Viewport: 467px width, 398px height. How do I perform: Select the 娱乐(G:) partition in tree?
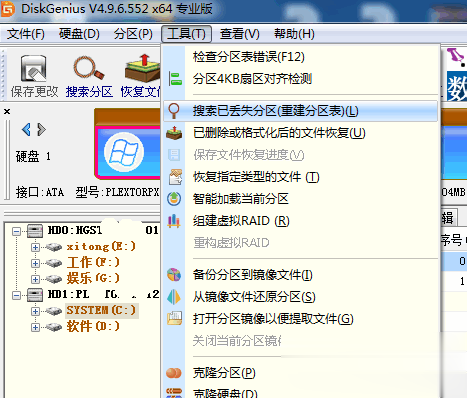[x=93, y=278]
